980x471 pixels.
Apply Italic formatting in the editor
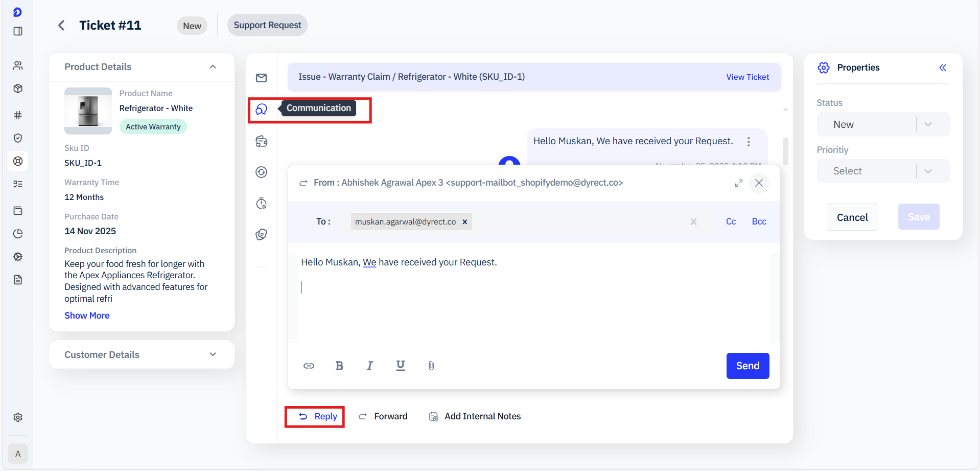pos(369,366)
